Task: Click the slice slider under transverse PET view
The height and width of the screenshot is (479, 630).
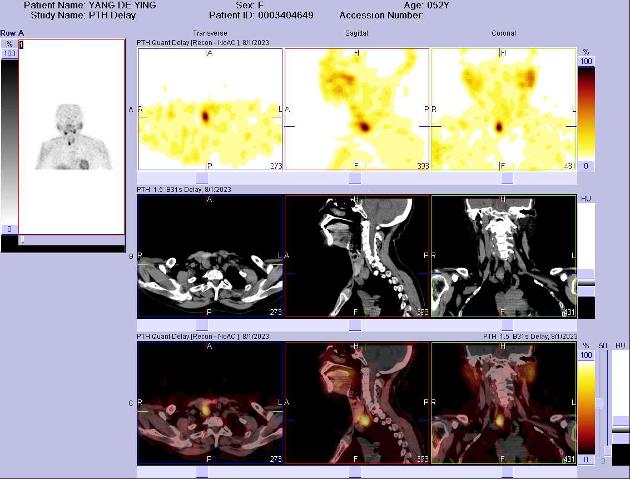Action: coord(210,178)
